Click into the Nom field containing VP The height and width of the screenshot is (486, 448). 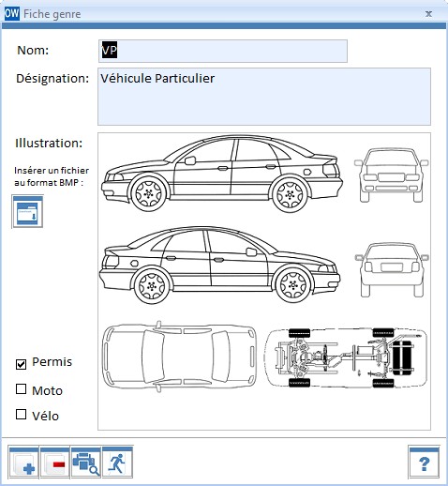223,51
